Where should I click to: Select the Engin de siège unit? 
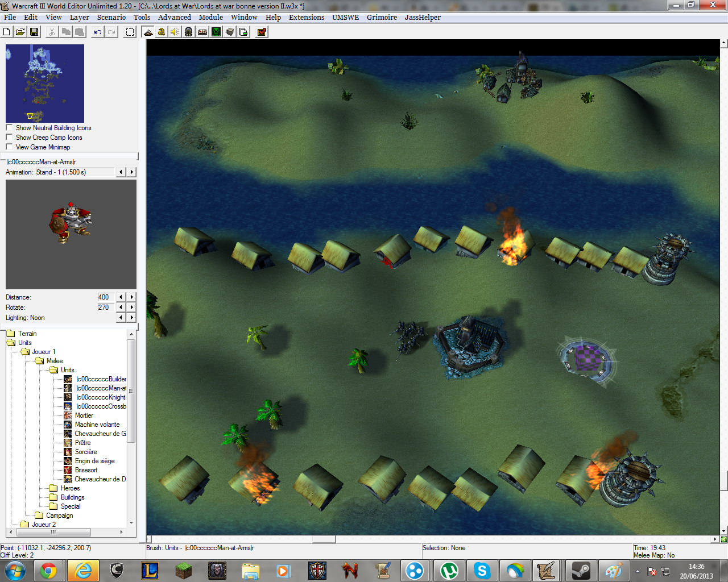[94, 461]
